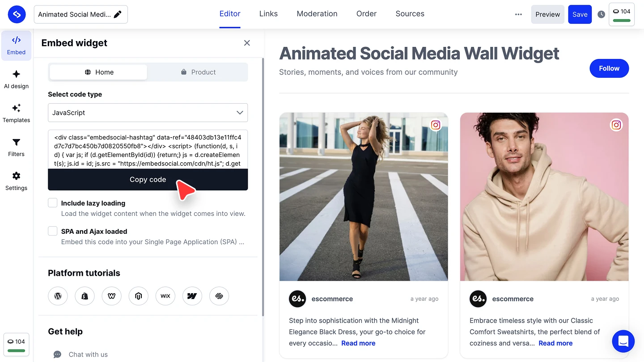Screen dimensions: 644x362
Task: Click the Include lazy loading label
Action: (x=93, y=203)
